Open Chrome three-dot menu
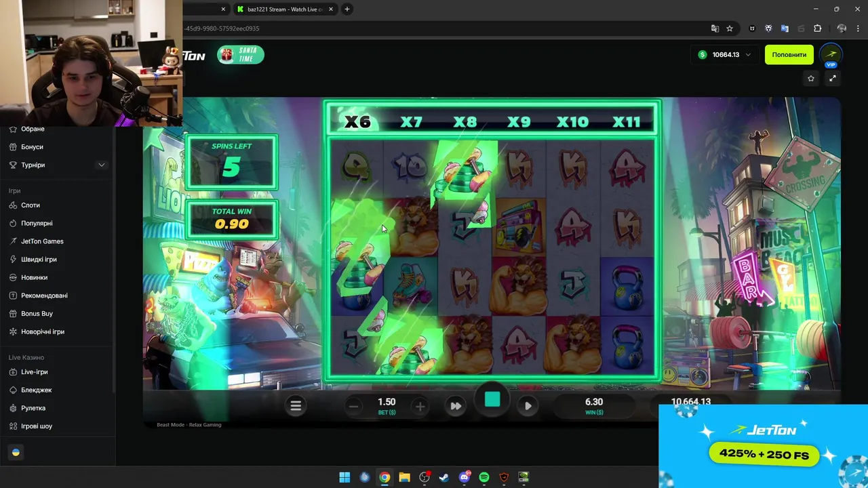Image resolution: width=868 pixels, height=488 pixels. (x=859, y=28)
